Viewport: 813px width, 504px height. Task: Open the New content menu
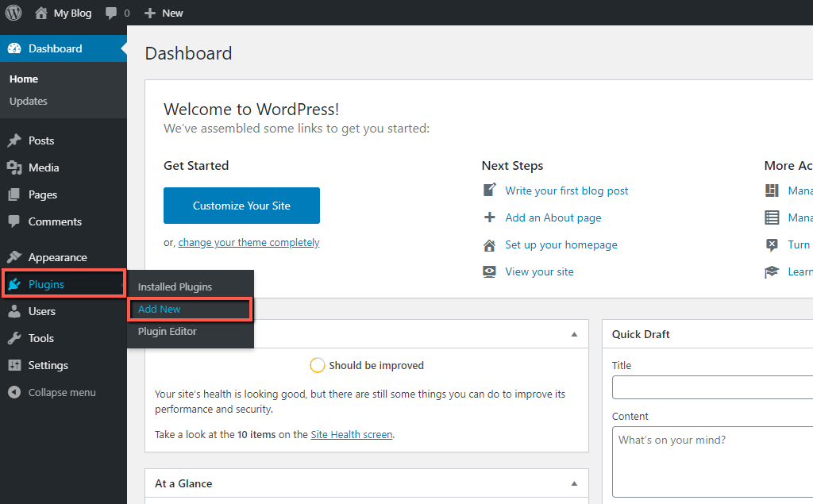click(172, 13)
